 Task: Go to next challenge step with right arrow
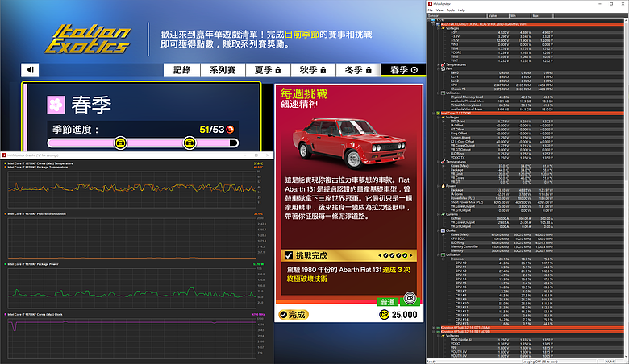coord(410,255)
